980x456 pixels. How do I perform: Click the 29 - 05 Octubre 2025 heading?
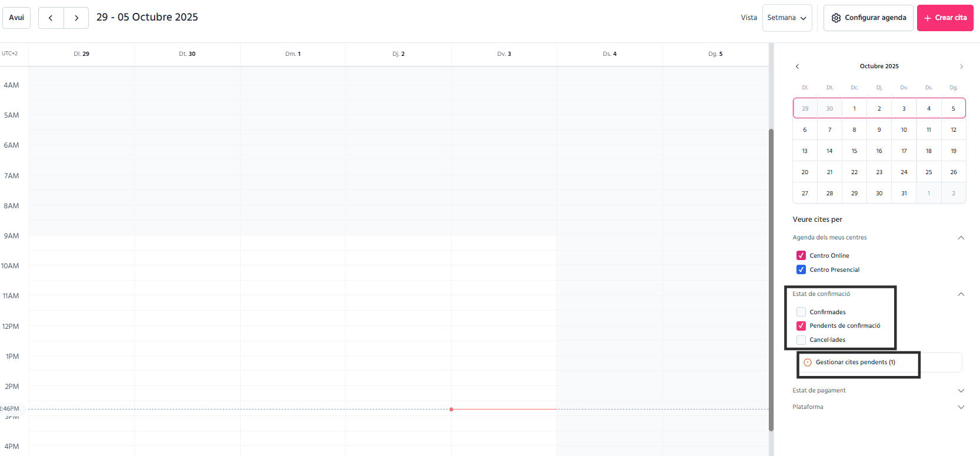click(x=147, y=17)
